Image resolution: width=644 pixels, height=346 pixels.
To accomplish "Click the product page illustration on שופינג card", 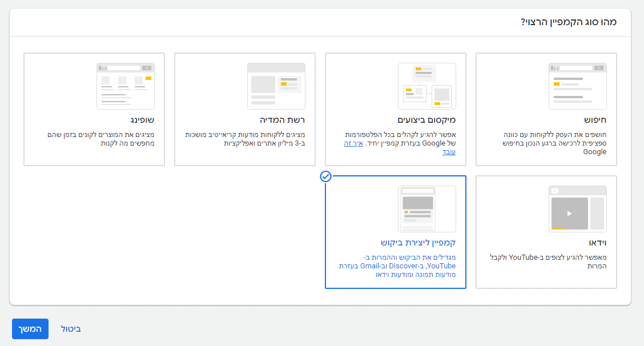I will tap(125, 86).
